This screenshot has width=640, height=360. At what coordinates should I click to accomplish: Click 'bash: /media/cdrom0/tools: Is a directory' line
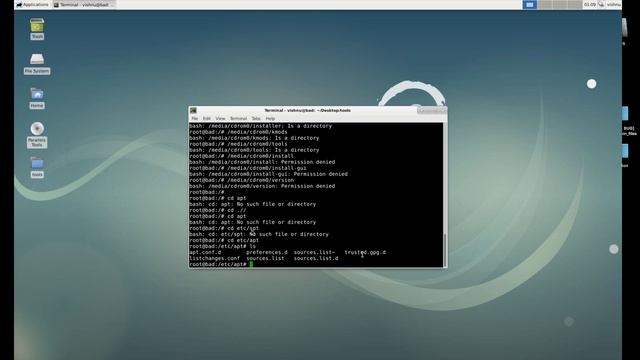[254, 150]
